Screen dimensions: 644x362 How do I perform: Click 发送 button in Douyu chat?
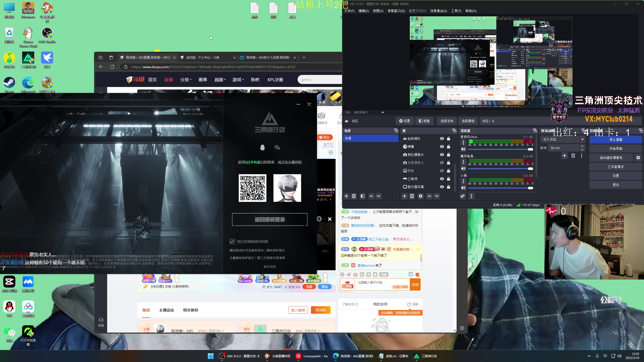(415, 285)
